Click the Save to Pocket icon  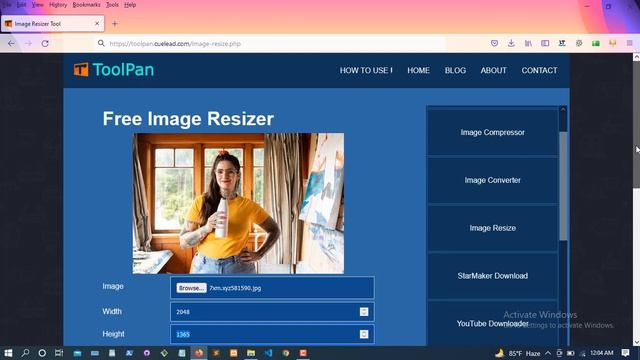coord(494,43)
